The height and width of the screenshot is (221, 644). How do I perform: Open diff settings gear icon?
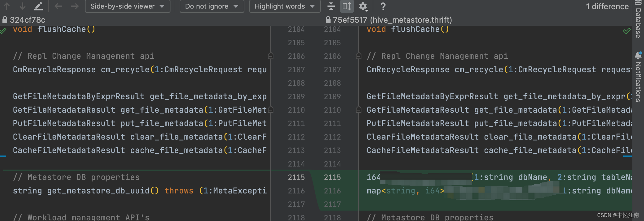(363, 6)
